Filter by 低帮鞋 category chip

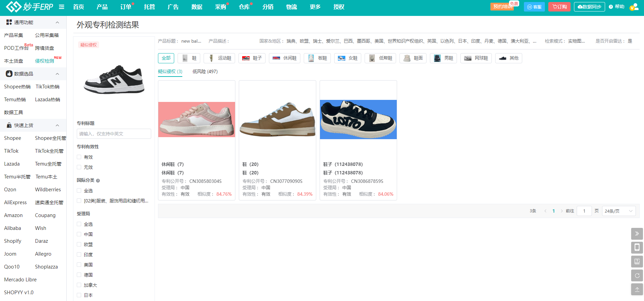[x=380, y=58]
